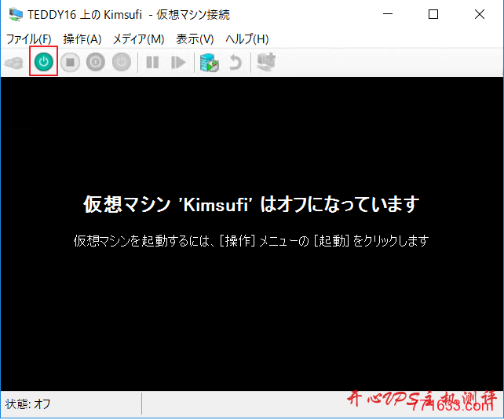Maximize the virtual machine connection window
The width and height of the screenshot is (504, 420).
pos(433,14)
